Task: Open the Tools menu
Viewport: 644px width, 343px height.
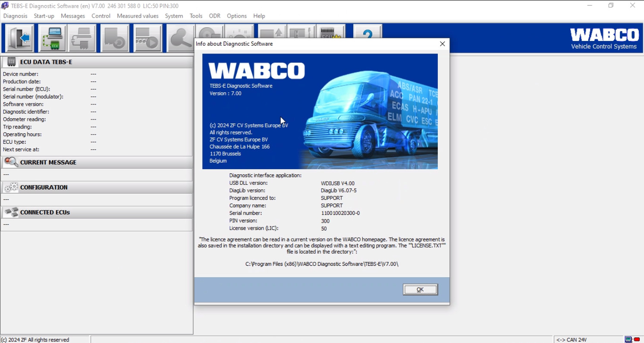Action: click(x=196, y=16)
